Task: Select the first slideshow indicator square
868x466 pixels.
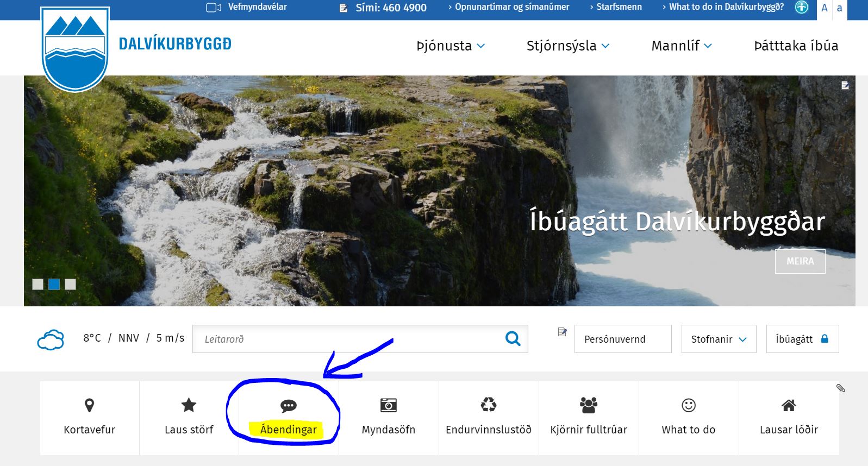Action: coord(38,284)
